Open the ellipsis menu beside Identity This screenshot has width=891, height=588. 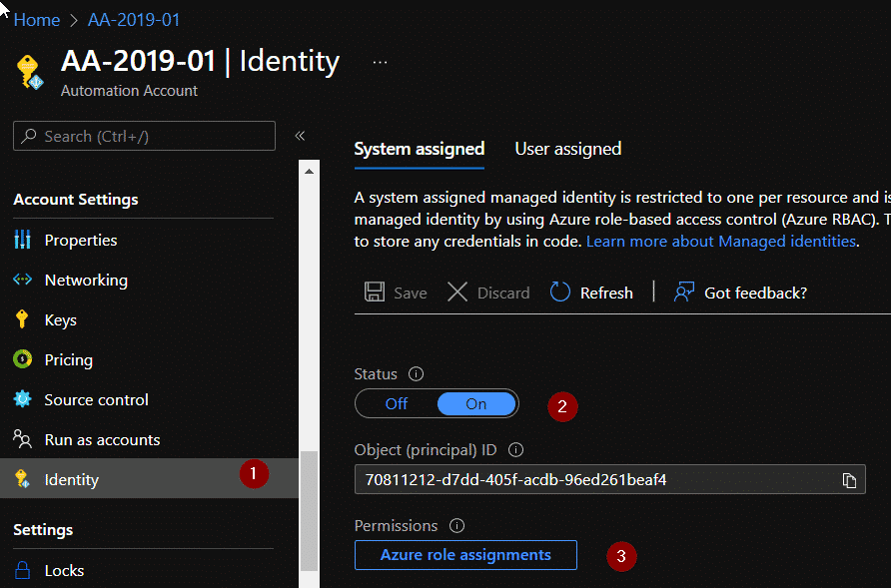pos(379,62)
